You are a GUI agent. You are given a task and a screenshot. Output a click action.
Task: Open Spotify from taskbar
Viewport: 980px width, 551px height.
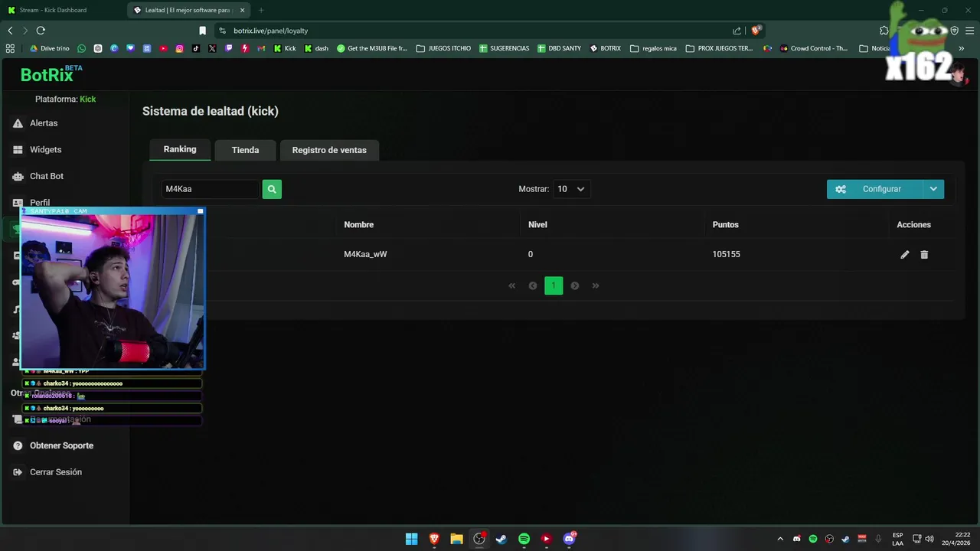524,539
